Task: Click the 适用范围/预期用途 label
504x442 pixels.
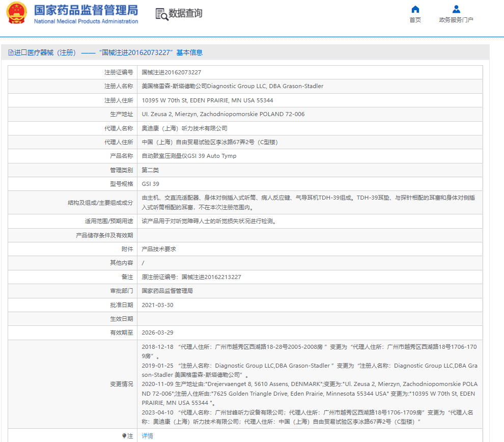Action: 109,221
